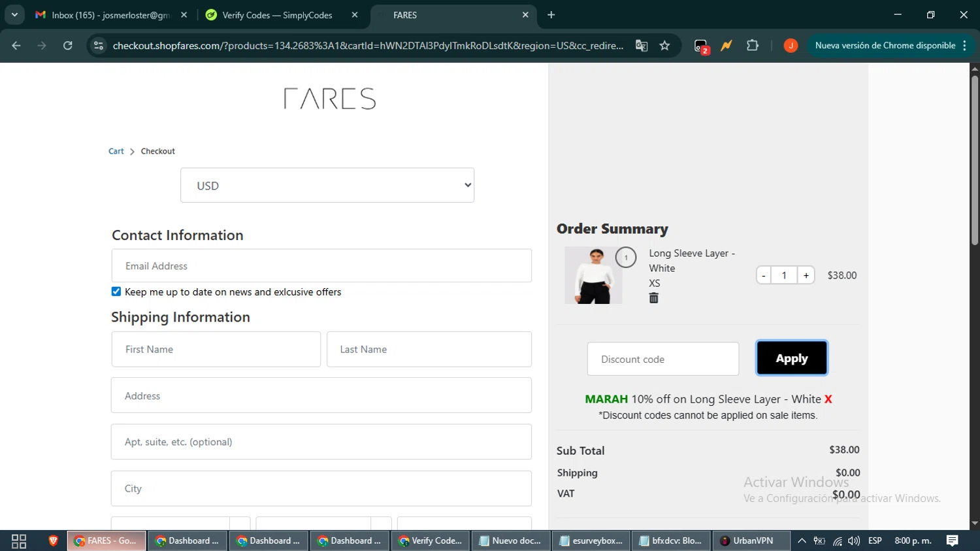The height and width of the screenshot is (551, 980).
Task: Open site information icon in address bar
Action: coord(99,46)
